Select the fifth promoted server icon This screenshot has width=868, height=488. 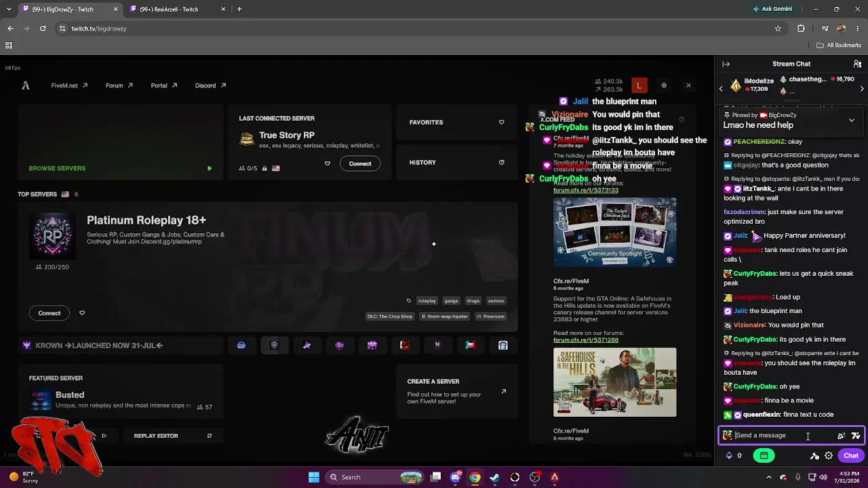[372, 346]
